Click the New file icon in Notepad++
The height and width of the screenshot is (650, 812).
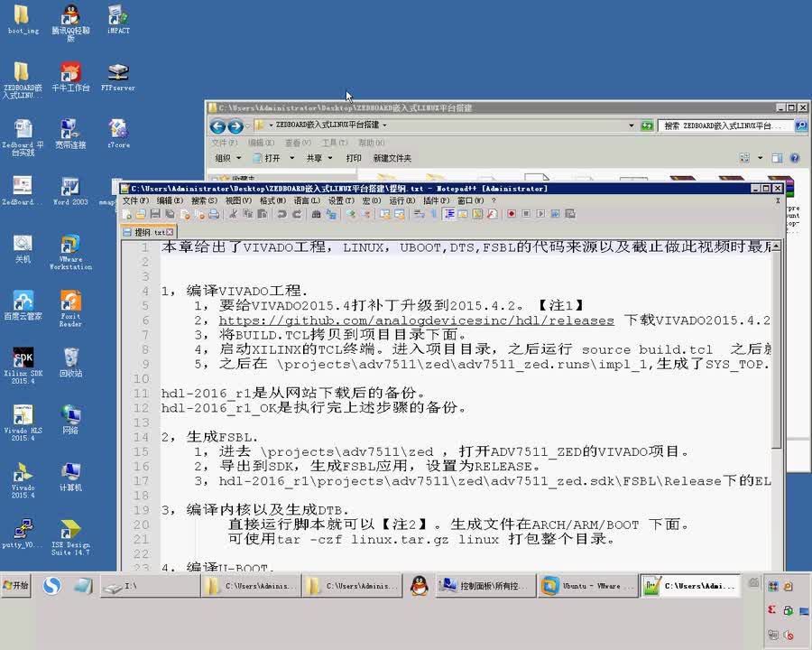(127, 214)
